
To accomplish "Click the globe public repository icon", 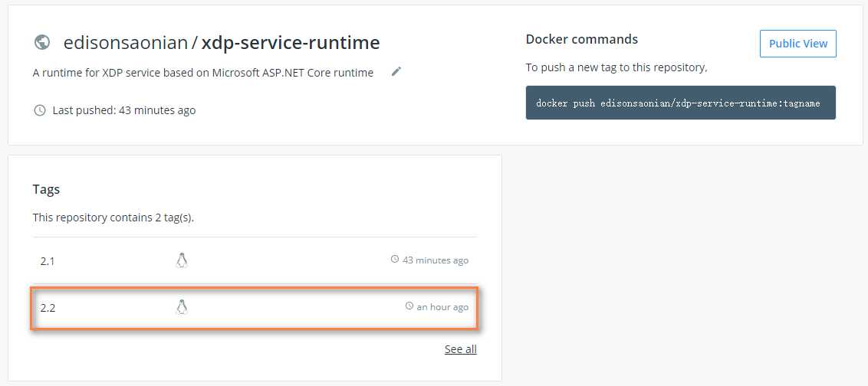I will pyautogui.click(x=42, y=43).
